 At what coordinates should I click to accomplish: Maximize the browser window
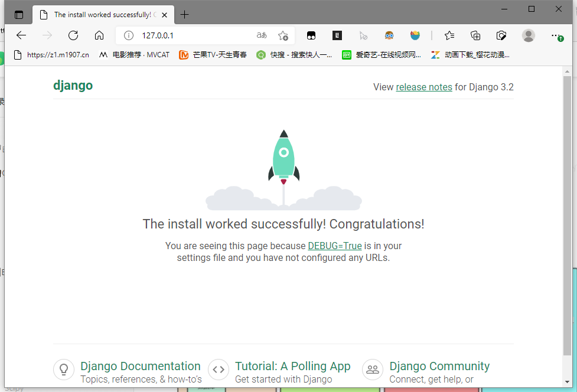click(532, 9)
